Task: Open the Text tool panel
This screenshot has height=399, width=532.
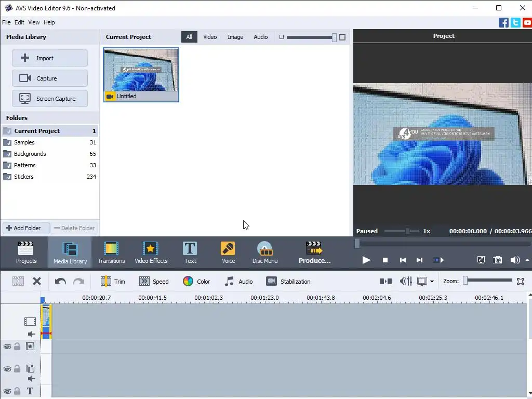Action: (190, 252)
